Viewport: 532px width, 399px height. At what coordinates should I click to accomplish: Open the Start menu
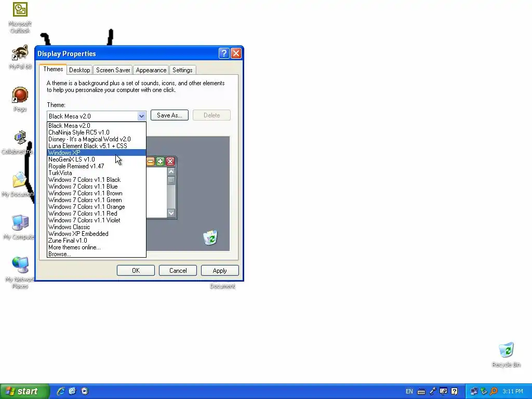click(x=24, y=391)
